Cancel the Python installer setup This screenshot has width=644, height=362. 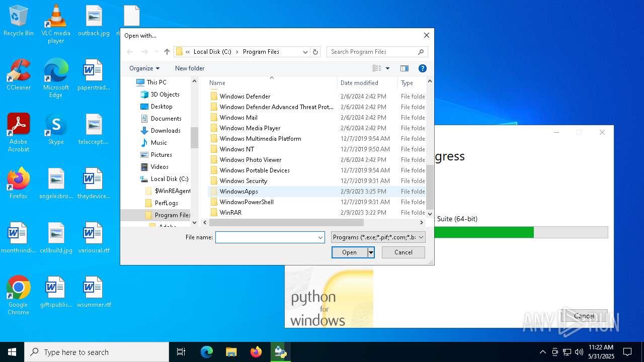[584, 316]
